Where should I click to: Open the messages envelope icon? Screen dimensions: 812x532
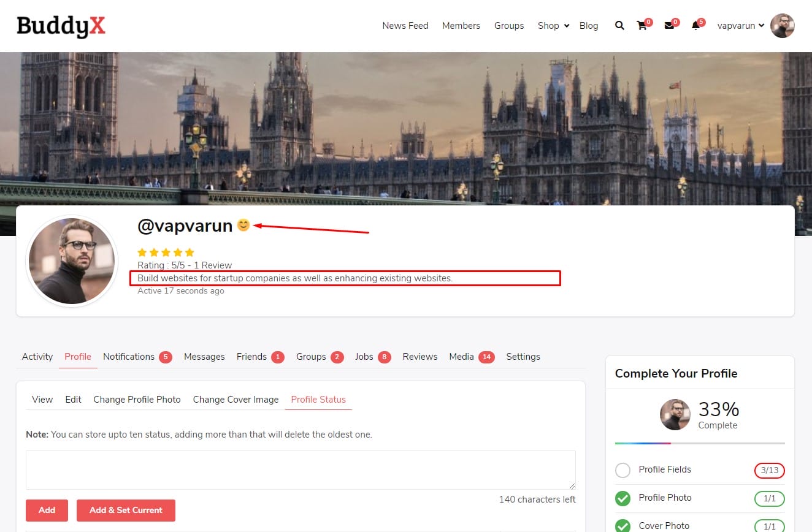pos(669,26)
